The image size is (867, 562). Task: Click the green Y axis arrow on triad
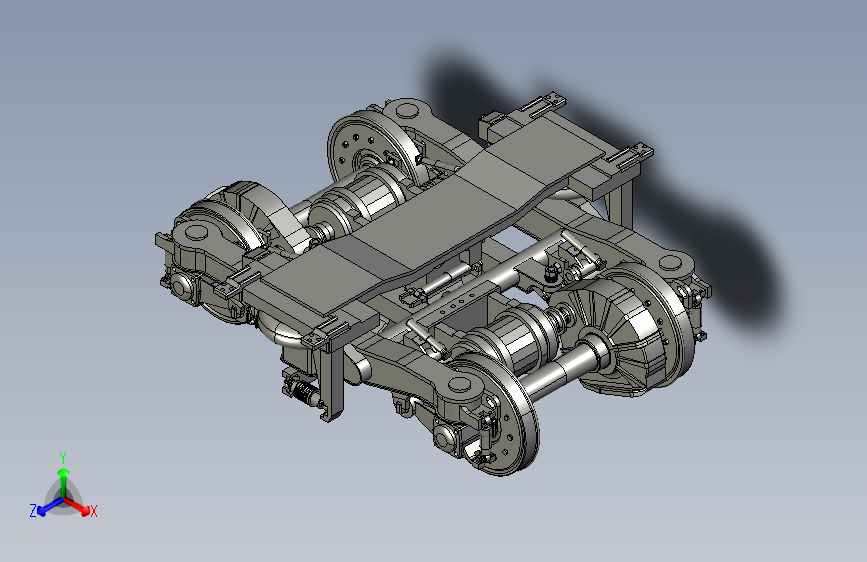pyautogui.click(x=63, y=481)
